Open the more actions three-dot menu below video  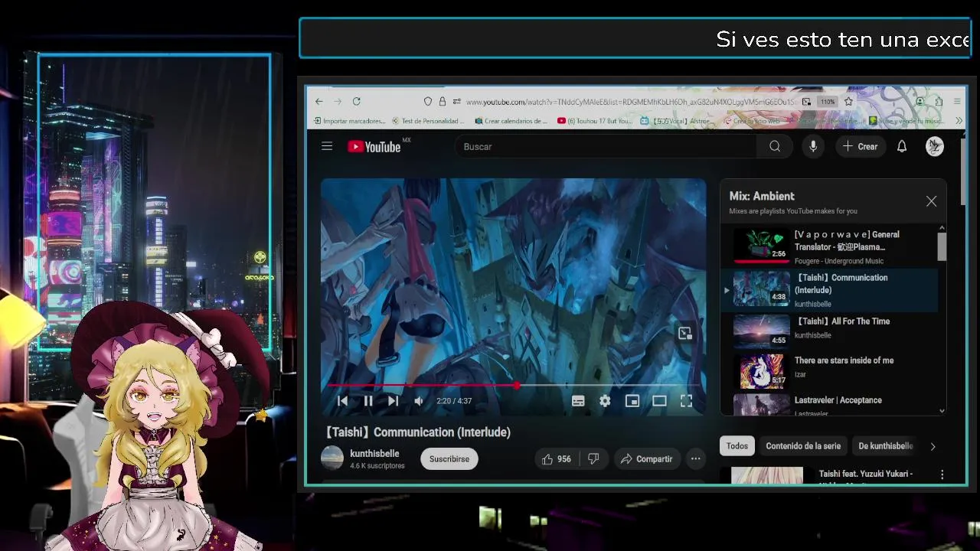(x=695, y=459)
